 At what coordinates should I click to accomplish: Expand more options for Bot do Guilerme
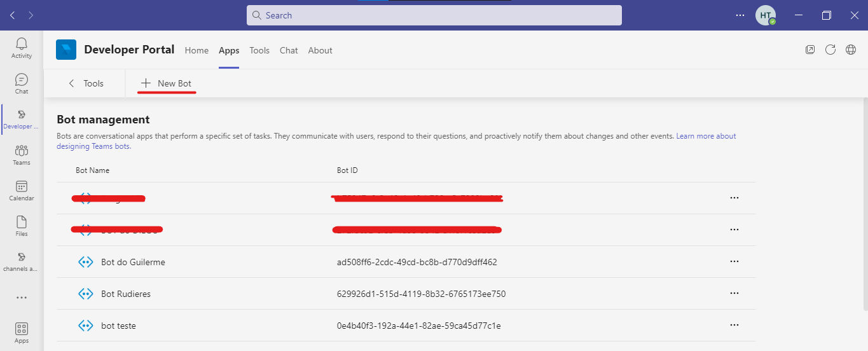pyautogui.click(x=734, y=262)
